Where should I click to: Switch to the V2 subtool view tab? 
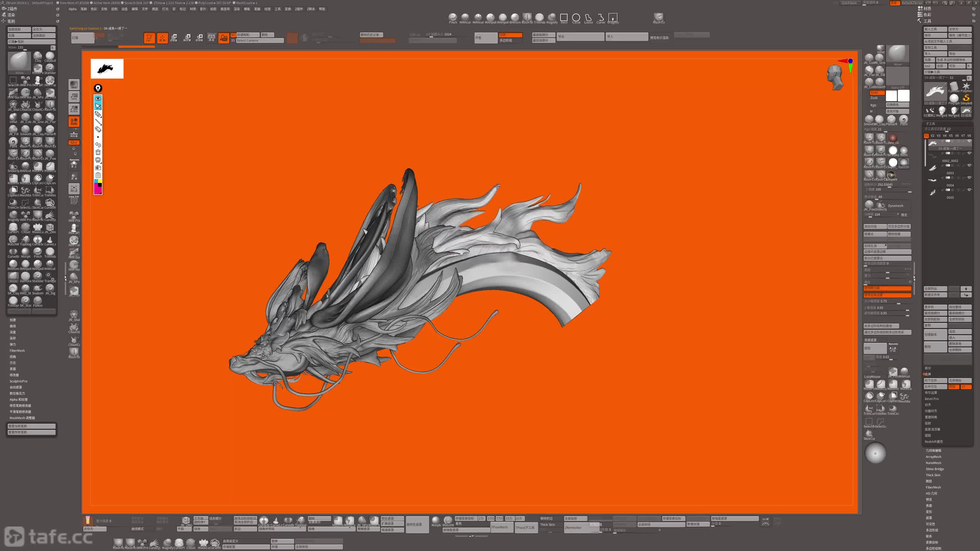(932, 135)
